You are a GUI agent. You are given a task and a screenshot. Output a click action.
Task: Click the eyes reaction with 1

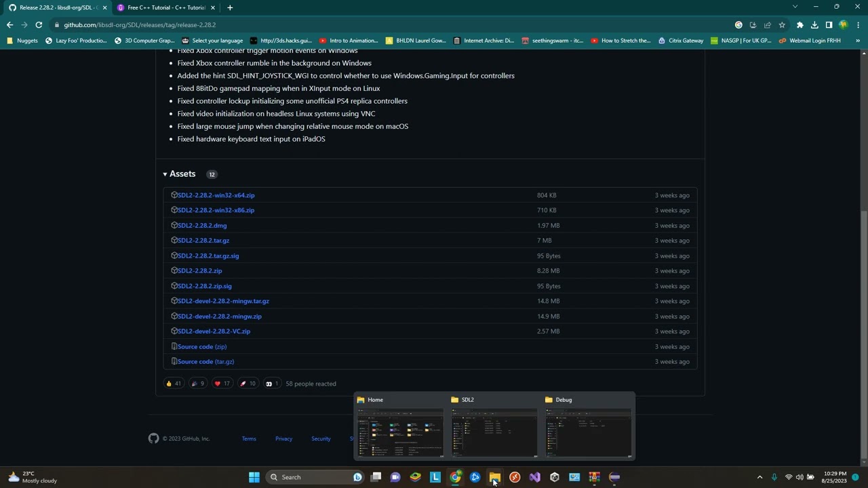coord(272,384)
